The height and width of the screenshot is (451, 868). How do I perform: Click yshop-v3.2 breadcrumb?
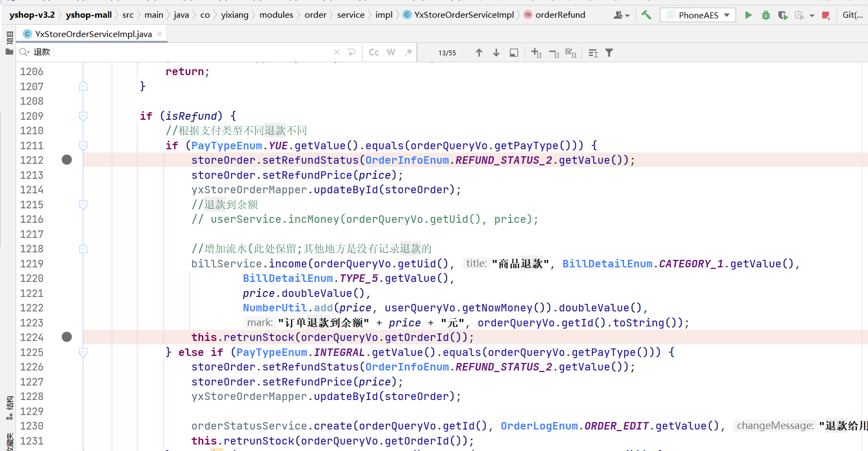click(32, 15)
